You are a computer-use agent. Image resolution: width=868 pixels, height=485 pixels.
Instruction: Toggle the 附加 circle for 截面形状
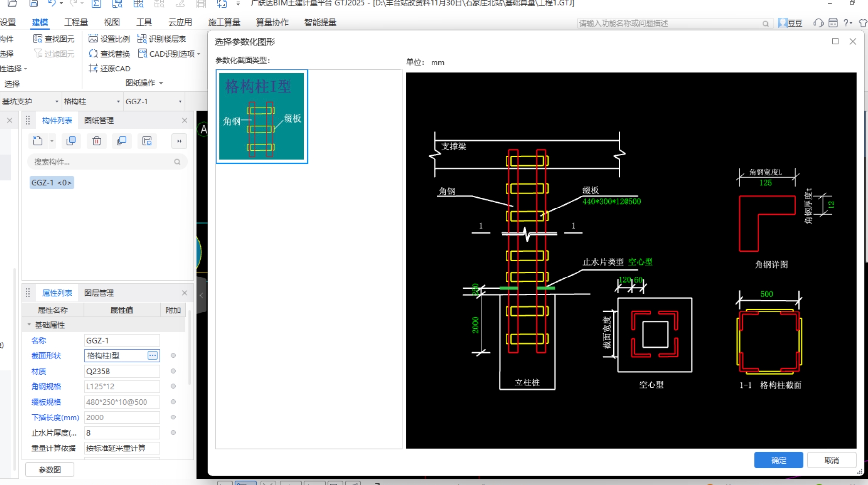point(173,355)
